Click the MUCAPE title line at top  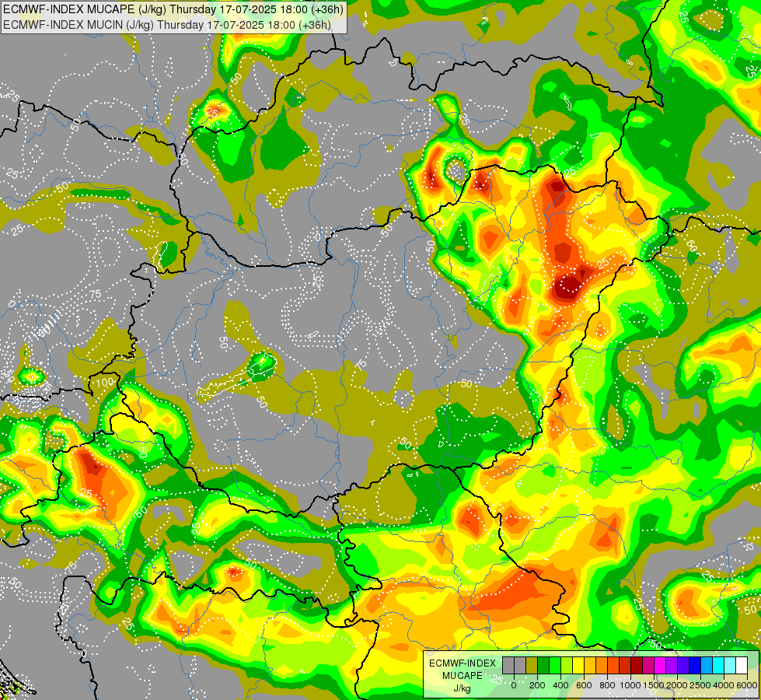[x=173, y=9]
